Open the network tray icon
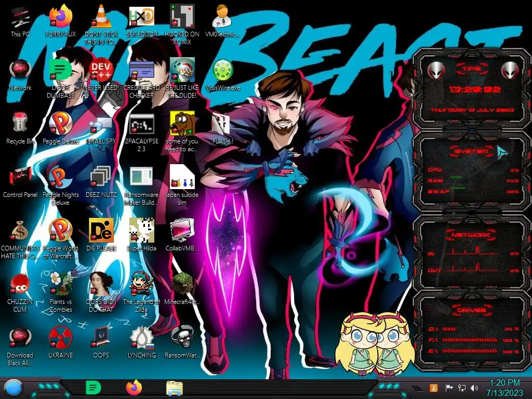Viewport: 532px width, 399px height. pos(462,388)
